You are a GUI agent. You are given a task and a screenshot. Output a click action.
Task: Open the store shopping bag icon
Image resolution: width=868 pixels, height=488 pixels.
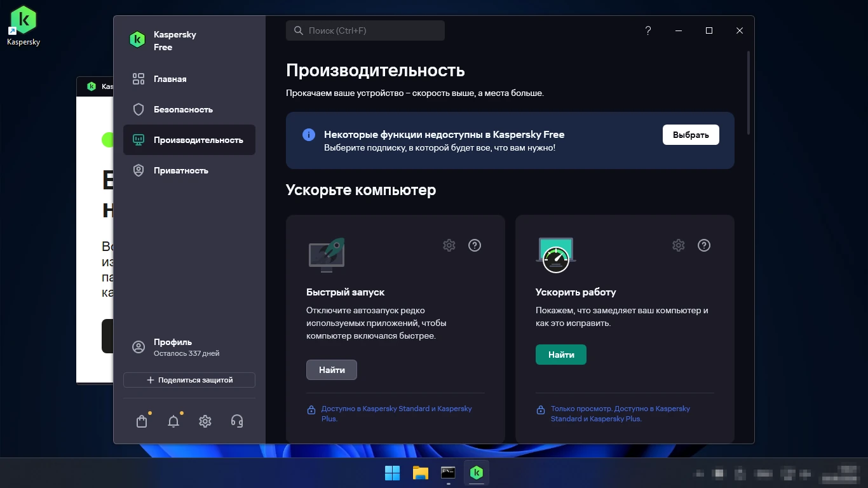click(x=142, y=421)
